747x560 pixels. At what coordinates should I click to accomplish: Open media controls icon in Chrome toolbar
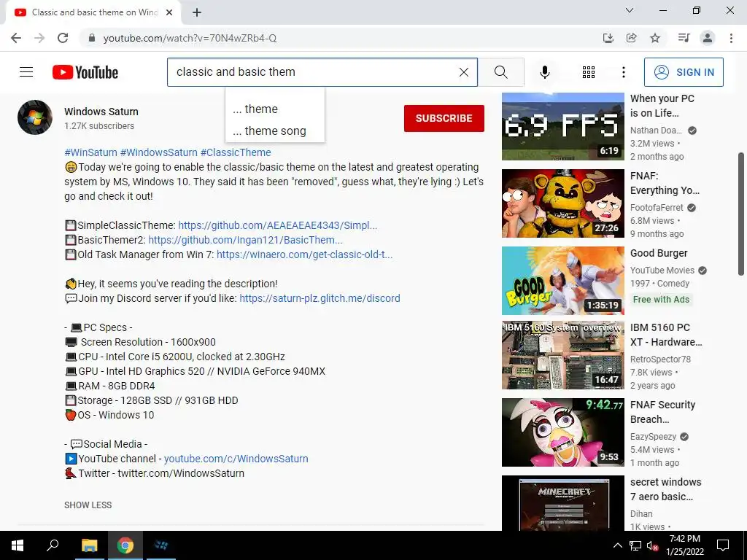tap(684, 38)
